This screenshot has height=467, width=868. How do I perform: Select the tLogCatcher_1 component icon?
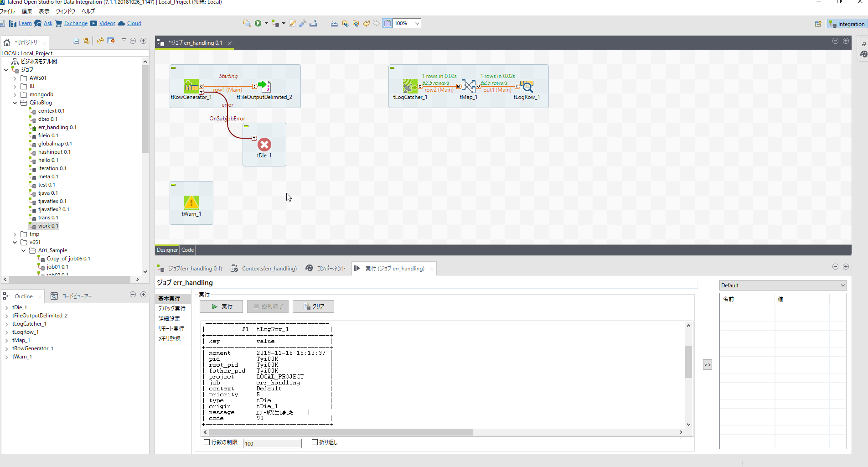[409, 86]
